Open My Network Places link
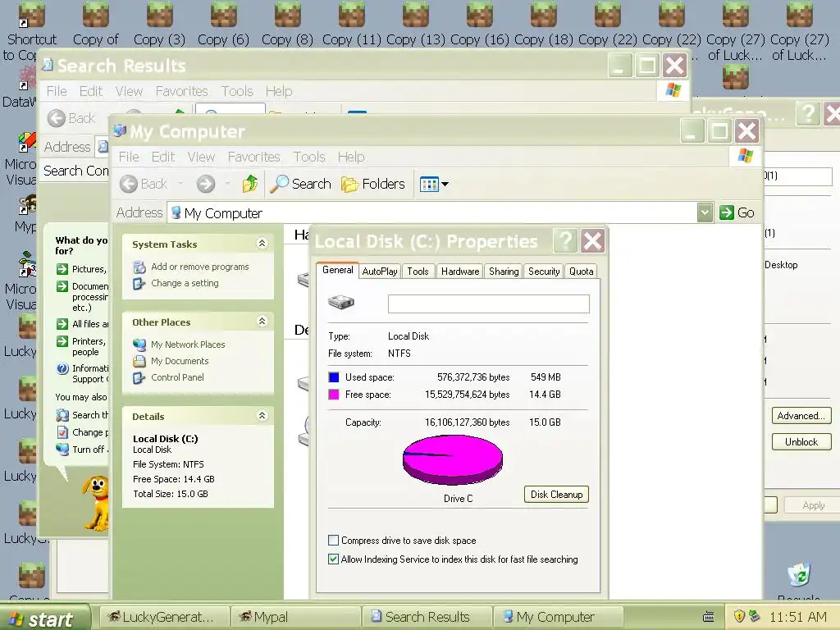The width and height of the screenshot is (840, 630). click(188, 345)
